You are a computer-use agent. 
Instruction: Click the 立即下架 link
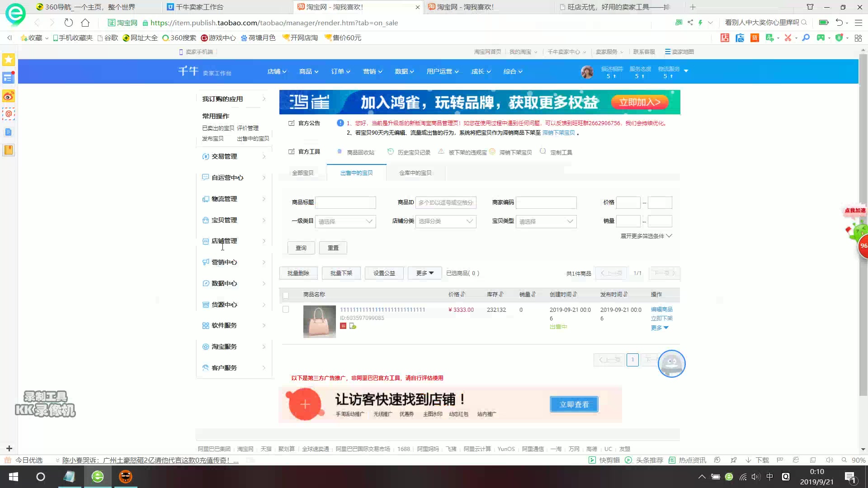662,318
